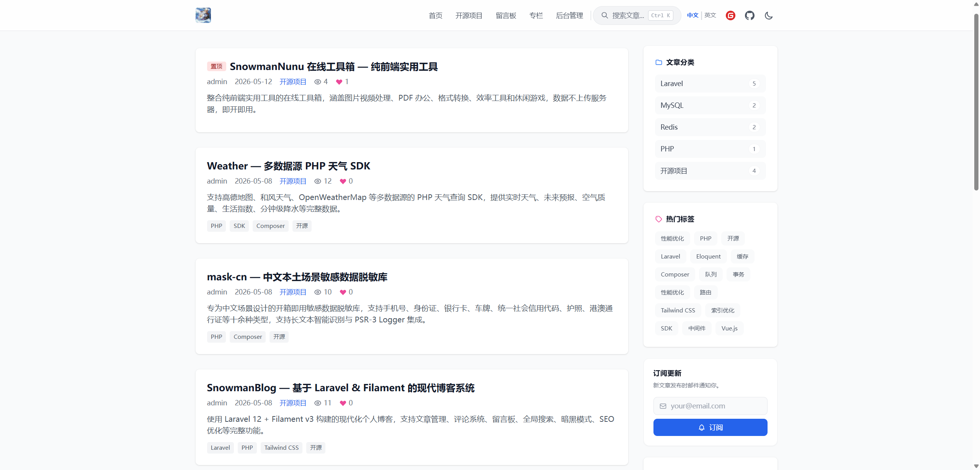980x470 pixels.
Task: Select Laravel category in sidebar
Action: point(710,83)
